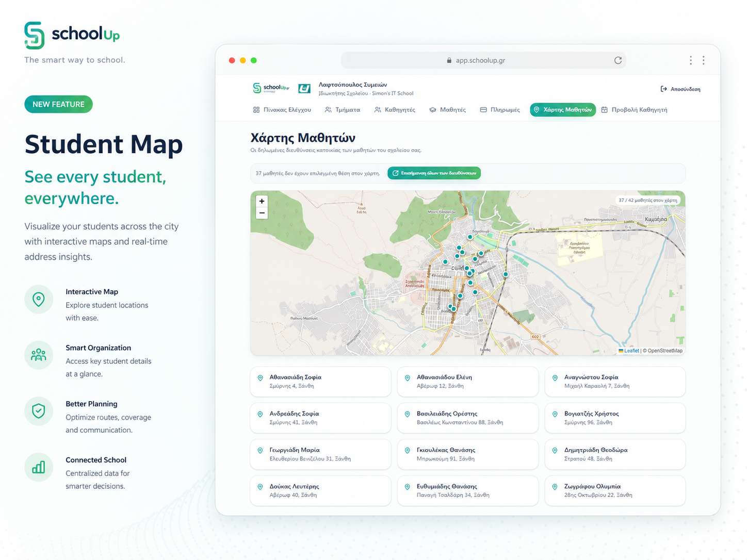
Task: Open the Προβολή Καθηγητή tab
Action: pyautogui.click(x=634, y=110)
